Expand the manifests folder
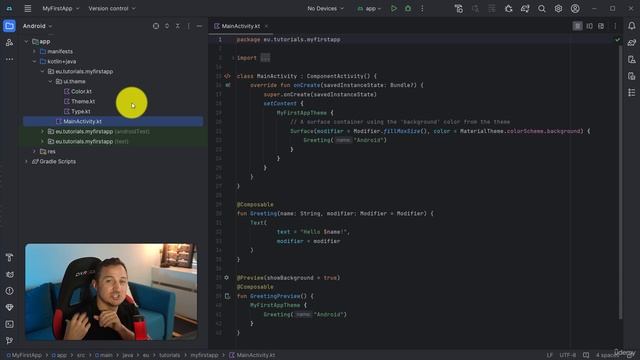The width and height of the screenshot is (640, 360). (34, 51)
